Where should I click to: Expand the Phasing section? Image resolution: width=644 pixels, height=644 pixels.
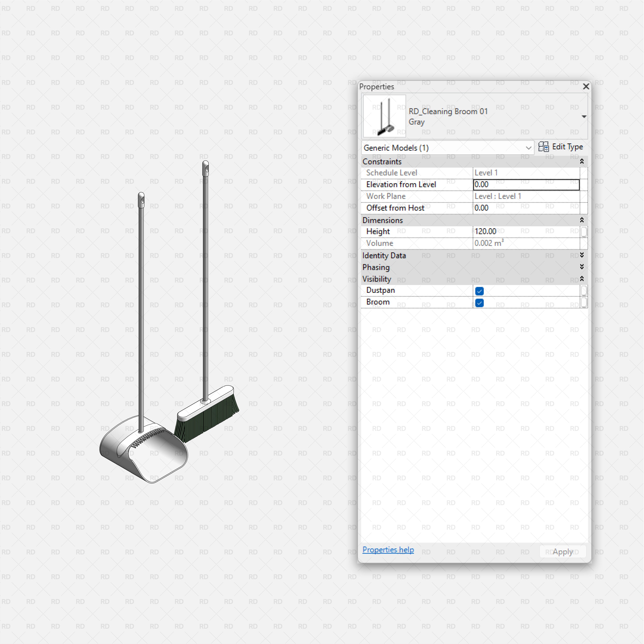click(582, 267)
